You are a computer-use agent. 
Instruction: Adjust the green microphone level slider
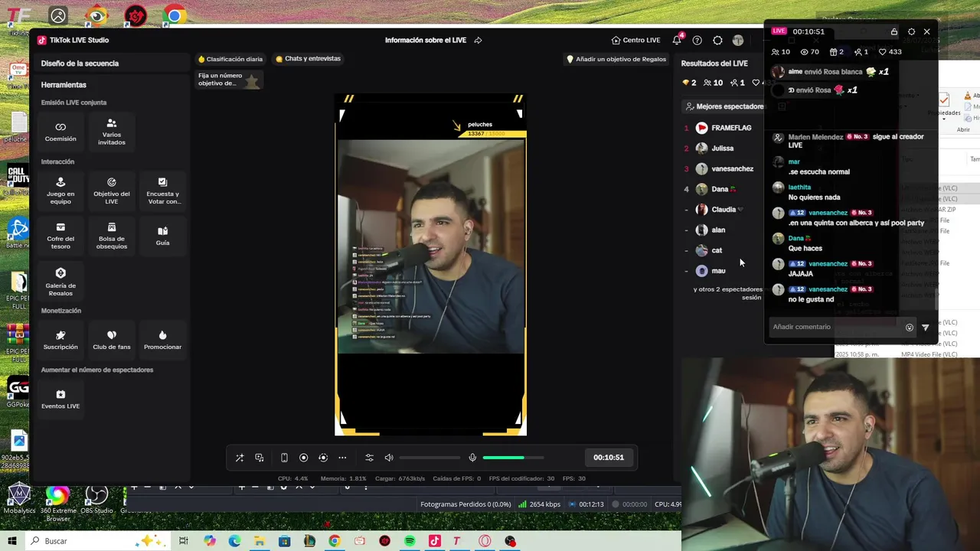pos(513,458)
